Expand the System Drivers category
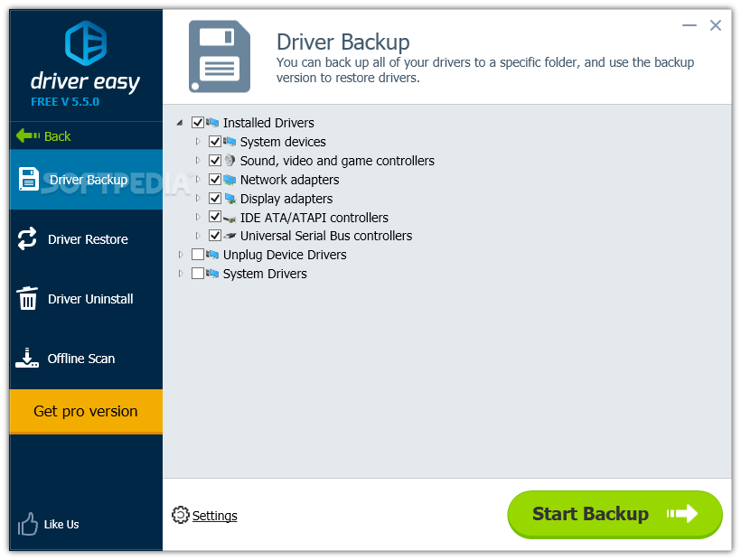The width and height of the screenshot is (741, 560). 180,274
